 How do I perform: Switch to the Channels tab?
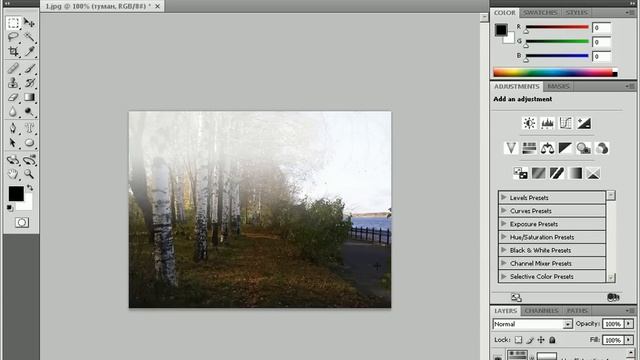(542, 311)
